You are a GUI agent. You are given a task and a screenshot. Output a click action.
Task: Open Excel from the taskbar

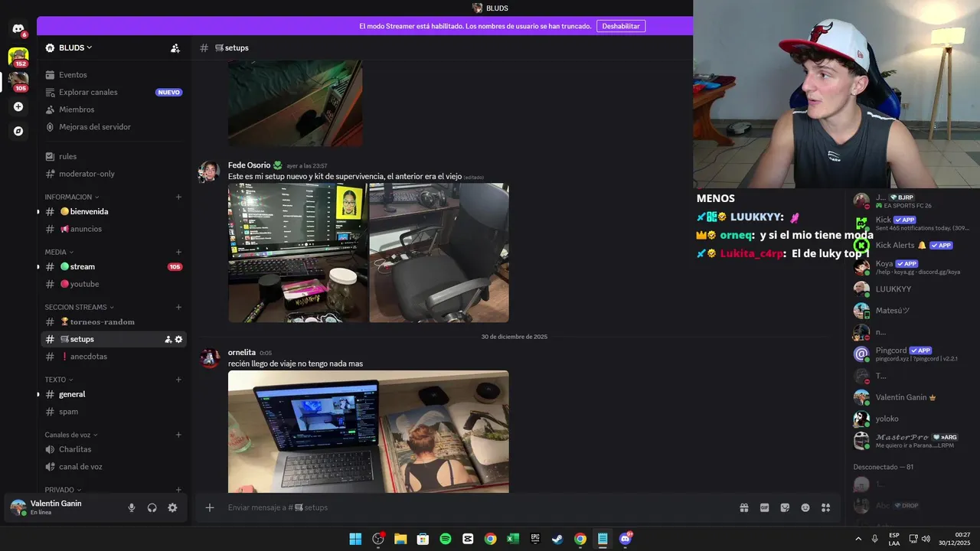coord(513,539)
